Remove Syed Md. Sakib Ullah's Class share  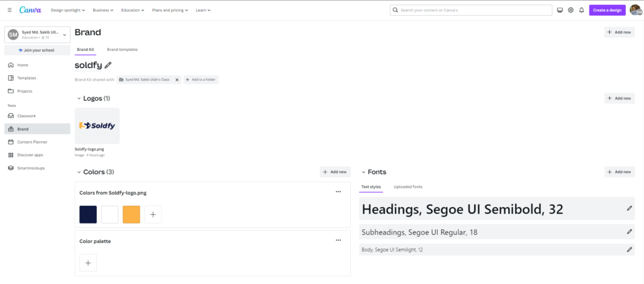[177, 80]
